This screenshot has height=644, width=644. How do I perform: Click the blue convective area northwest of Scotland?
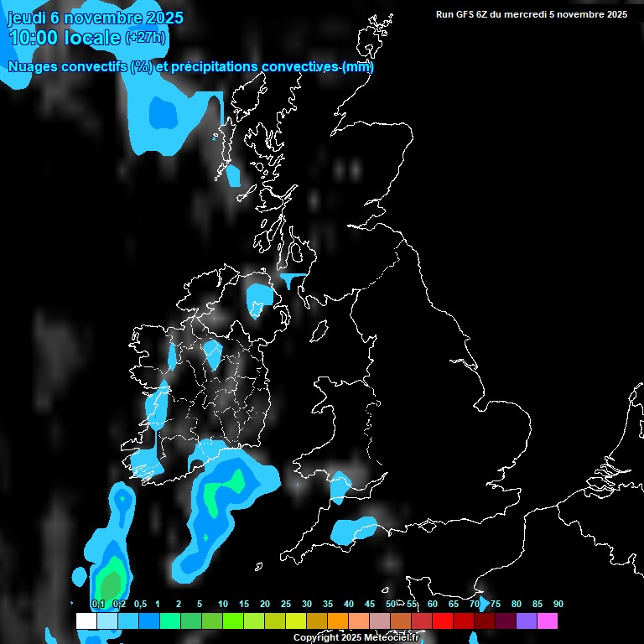[x=162, y=112]
